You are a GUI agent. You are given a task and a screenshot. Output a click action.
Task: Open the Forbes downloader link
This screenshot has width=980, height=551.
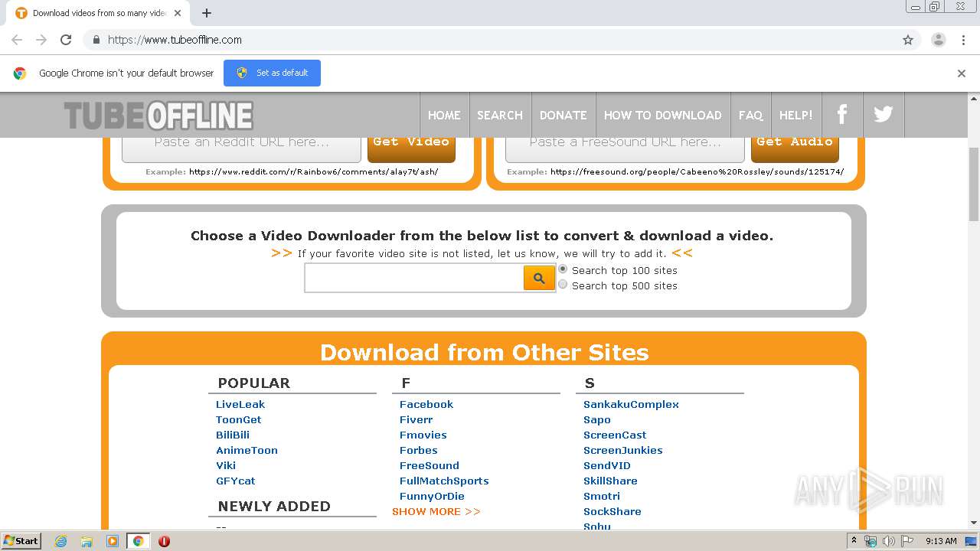click(x=419, y=450)
